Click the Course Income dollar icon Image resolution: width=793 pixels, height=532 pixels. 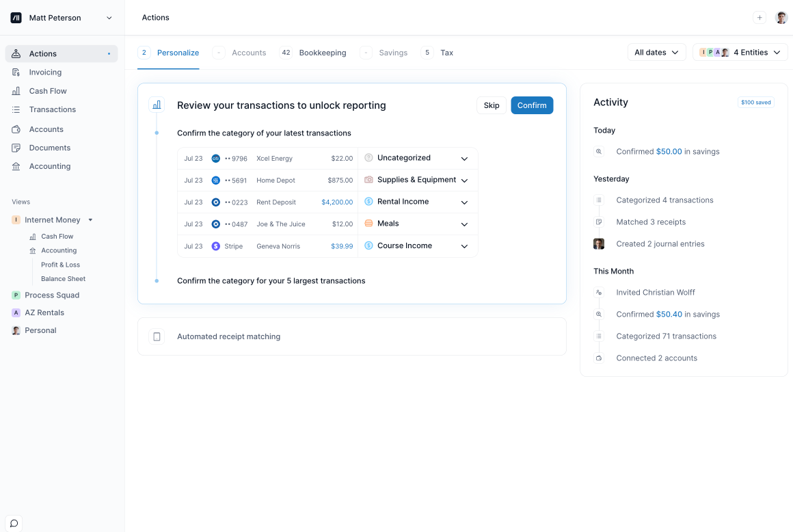(368, 245)
